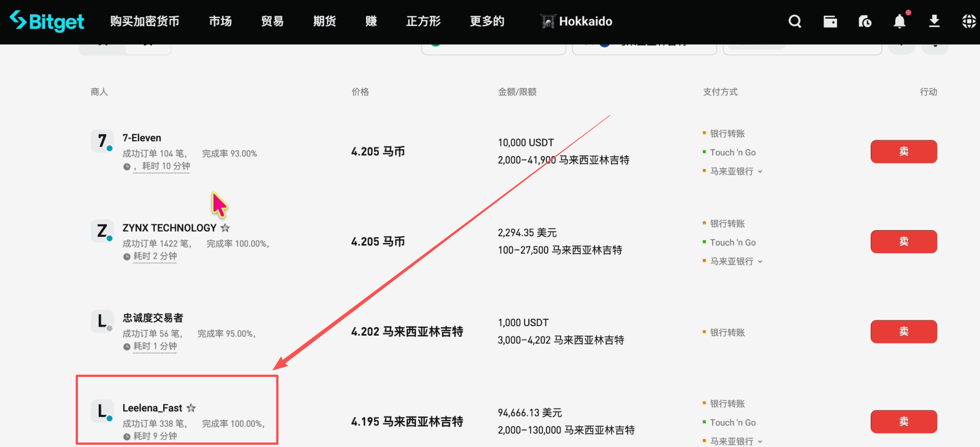Open the 期货 menu
980x447 pixels.
[x=324, y=21]
